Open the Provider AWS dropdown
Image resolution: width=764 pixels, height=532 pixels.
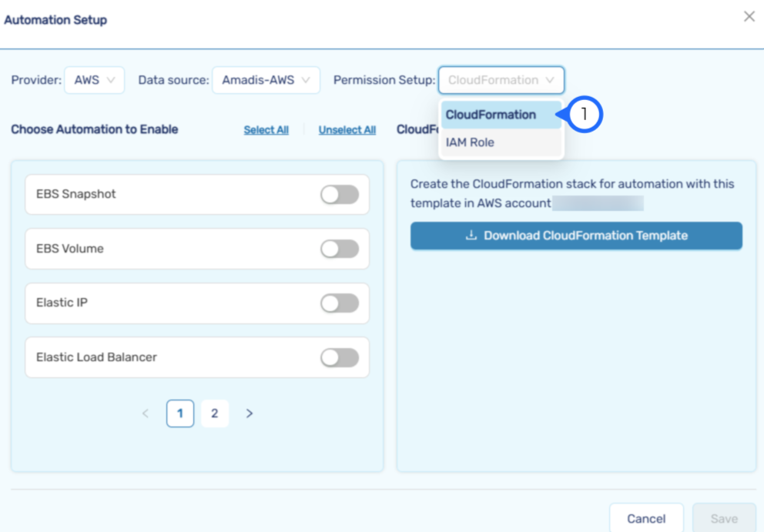click(94, 80)
